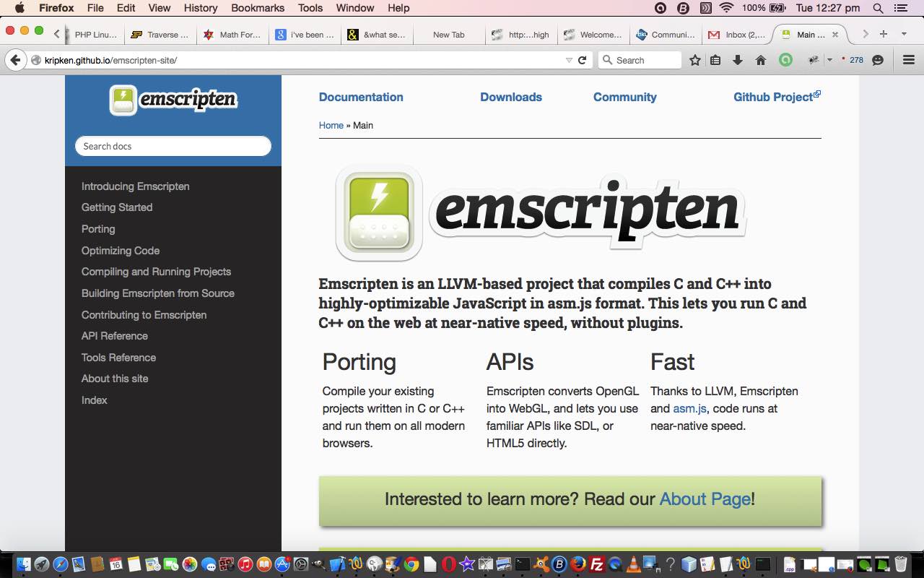
Task: Open Contributing to Emscripten in sidebar
Action: (x=144, y=315)
